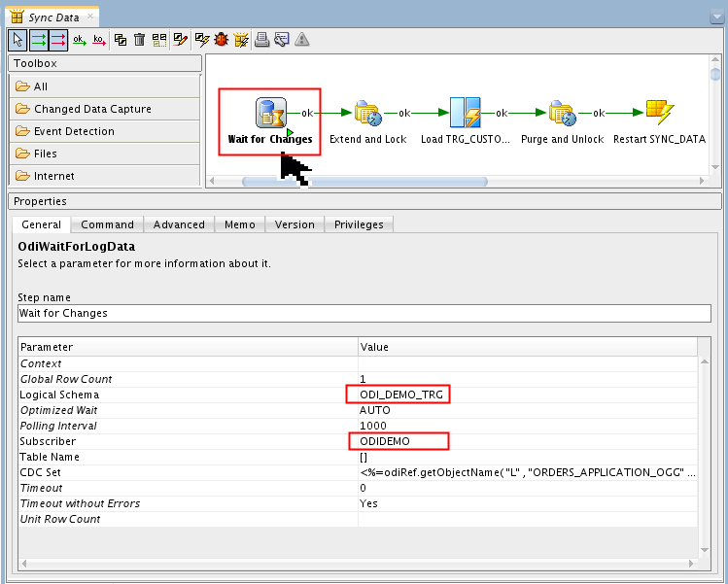Click the Sync Data tab package icon
728x584 pixels.
pyautogui.click(x=17, y=17)
